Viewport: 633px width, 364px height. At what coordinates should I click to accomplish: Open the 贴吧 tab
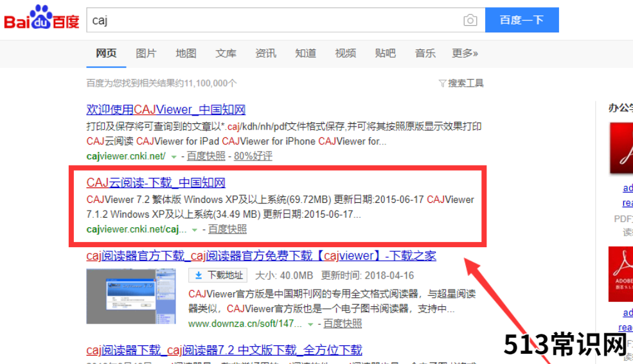[385, 53]
